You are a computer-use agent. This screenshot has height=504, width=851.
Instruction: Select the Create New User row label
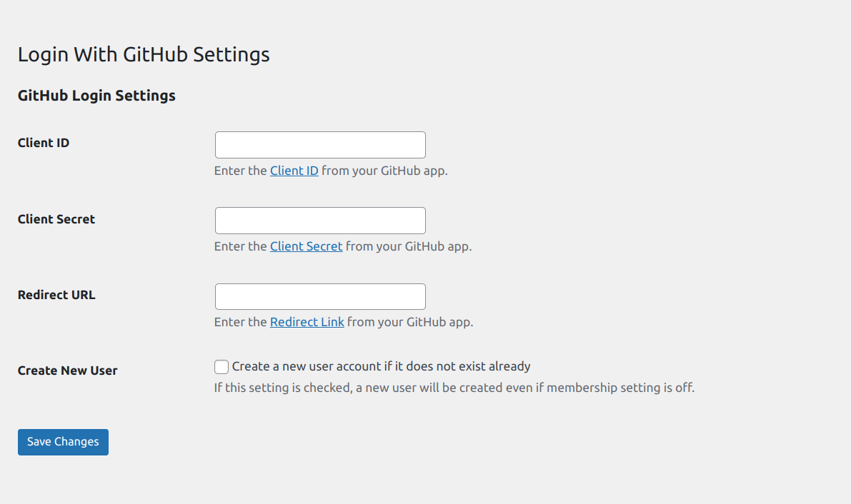tap(67, 371)
